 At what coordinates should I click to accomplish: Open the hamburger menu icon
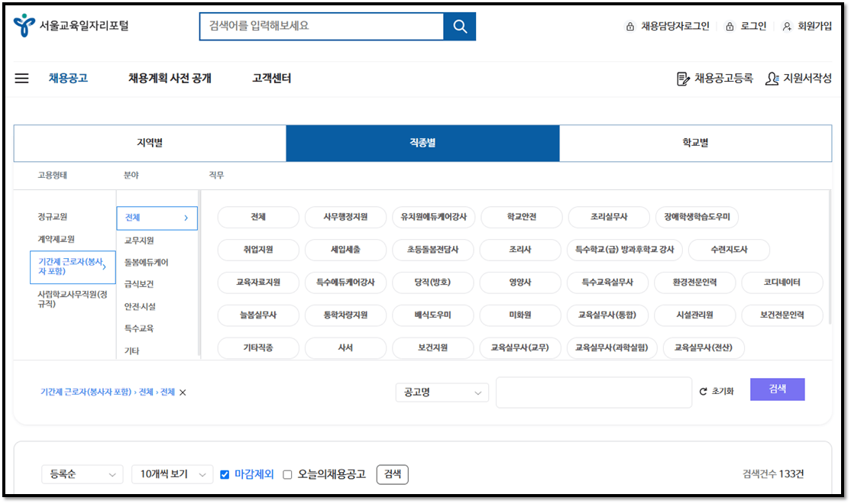pyautogui.click(x=21, y=78)
